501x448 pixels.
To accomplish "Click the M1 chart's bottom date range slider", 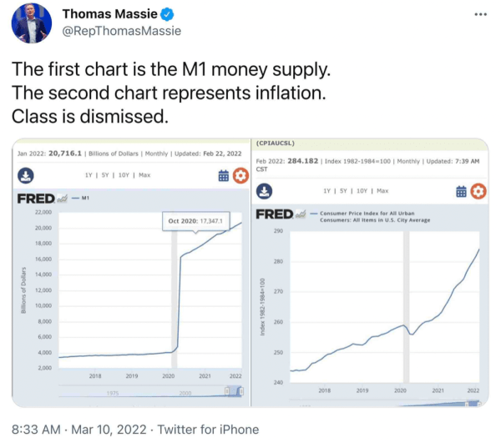I will pos(150,392).
